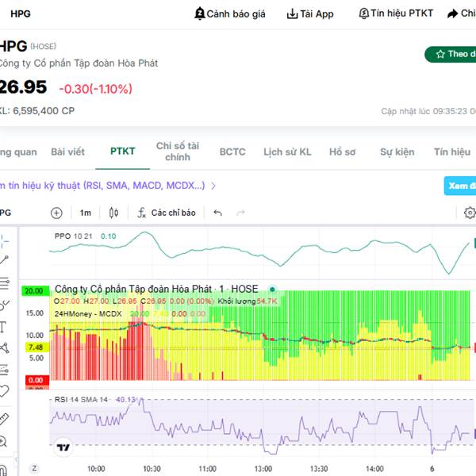Click the chevron after the technical signals link
Screen dimensions: 476x476
point(213,186)
